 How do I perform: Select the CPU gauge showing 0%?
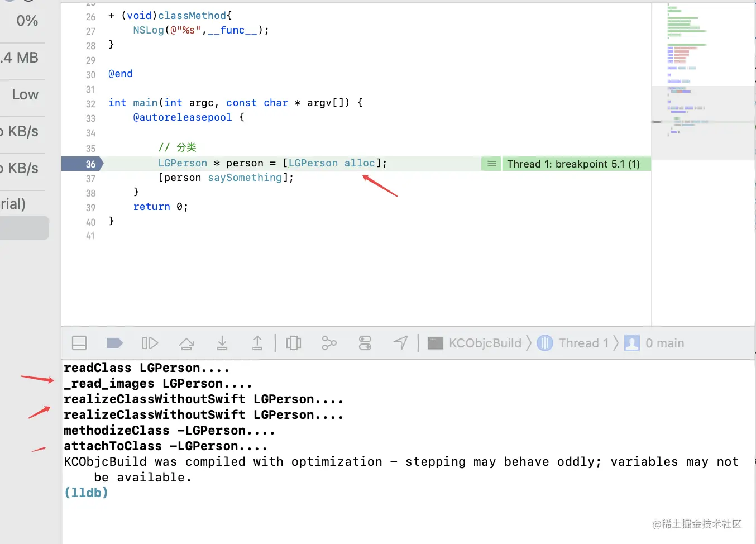point(27,21)
